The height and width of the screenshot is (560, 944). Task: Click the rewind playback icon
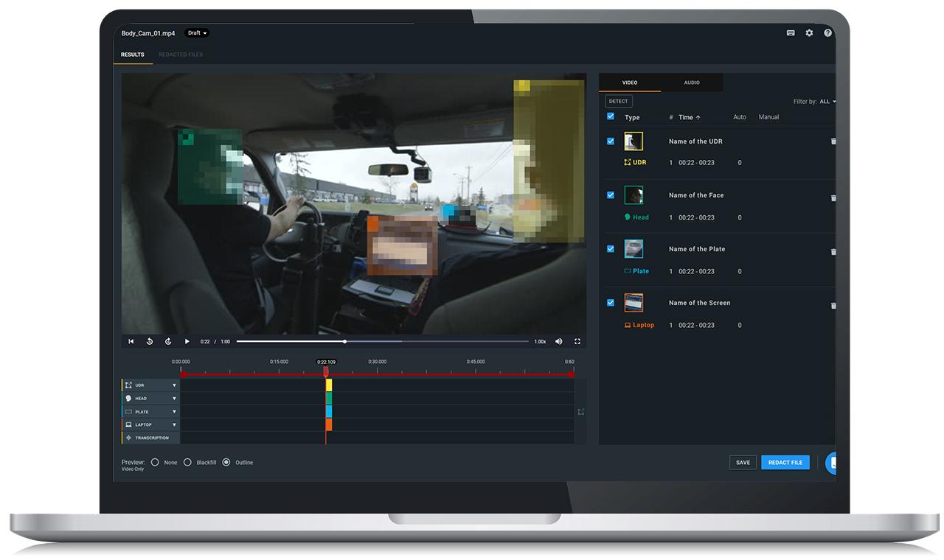tap(150, 341)
